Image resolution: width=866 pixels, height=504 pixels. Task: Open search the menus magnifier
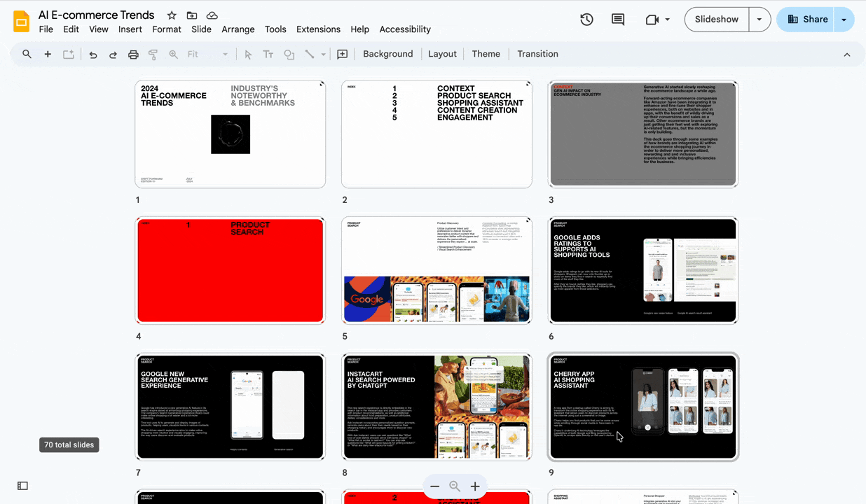click(27, 54)
